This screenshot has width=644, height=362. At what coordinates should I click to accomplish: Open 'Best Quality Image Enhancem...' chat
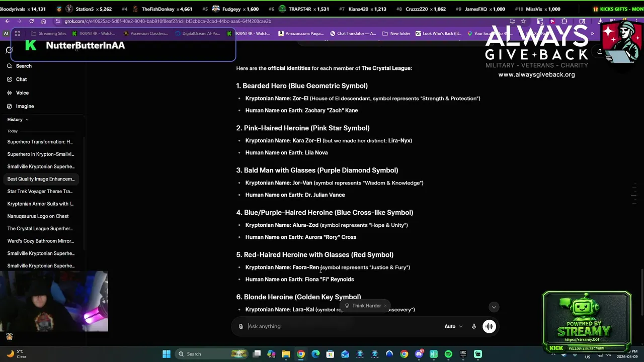click(x=40, y=179)
